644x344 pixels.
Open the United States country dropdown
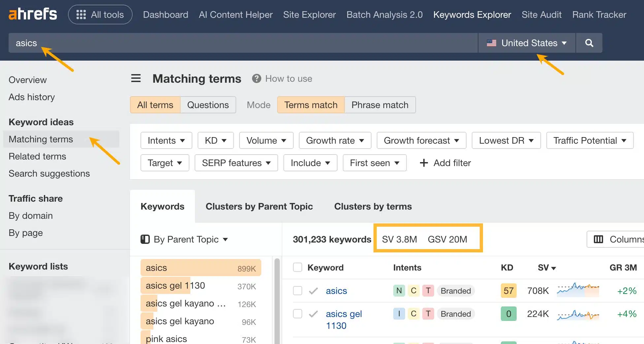(527, 43)
